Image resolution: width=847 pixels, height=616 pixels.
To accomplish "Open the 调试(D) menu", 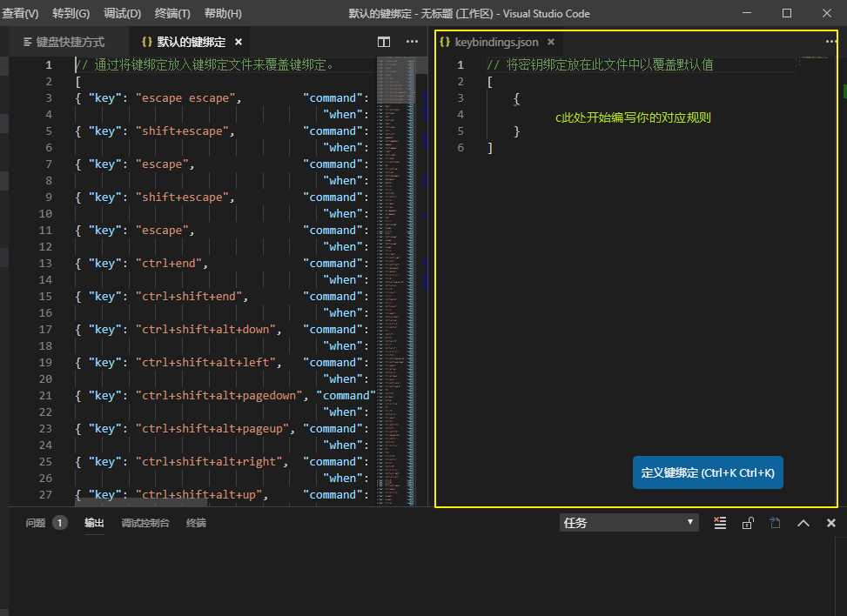I will [x=122, y=14].
